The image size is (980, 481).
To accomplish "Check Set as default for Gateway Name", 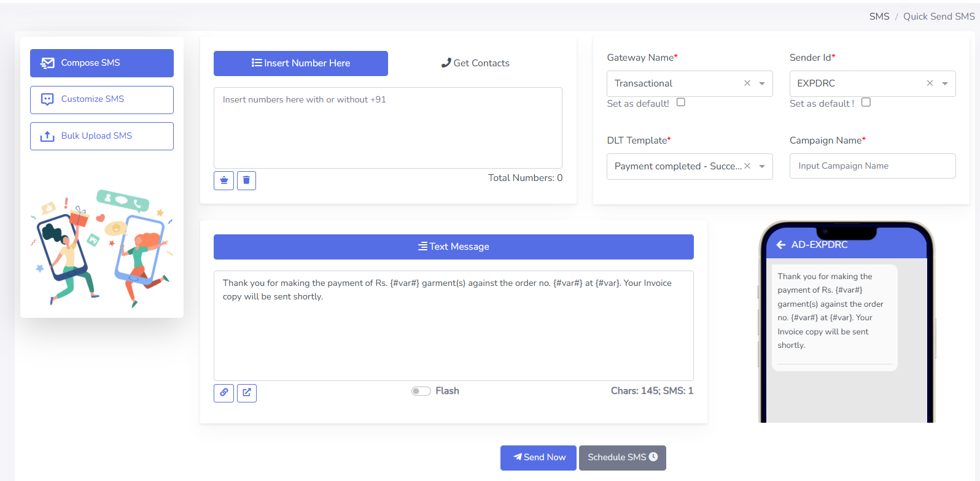I will [681, 102].
